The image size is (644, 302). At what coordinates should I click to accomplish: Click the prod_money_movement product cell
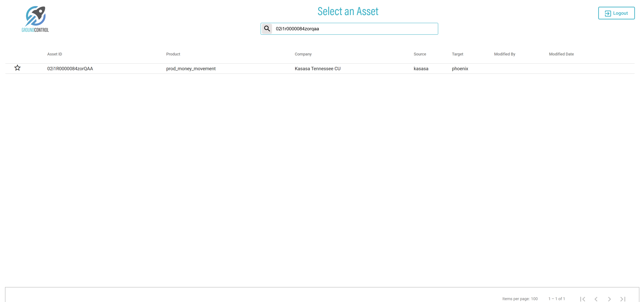click(x=191, y=68)
